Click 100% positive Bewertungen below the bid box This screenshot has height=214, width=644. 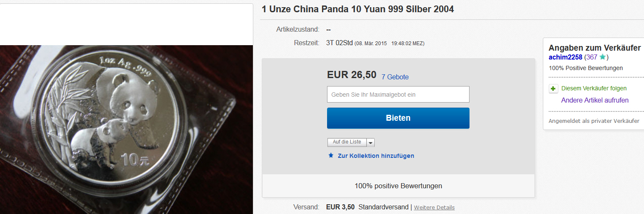[x=398, y=186]
